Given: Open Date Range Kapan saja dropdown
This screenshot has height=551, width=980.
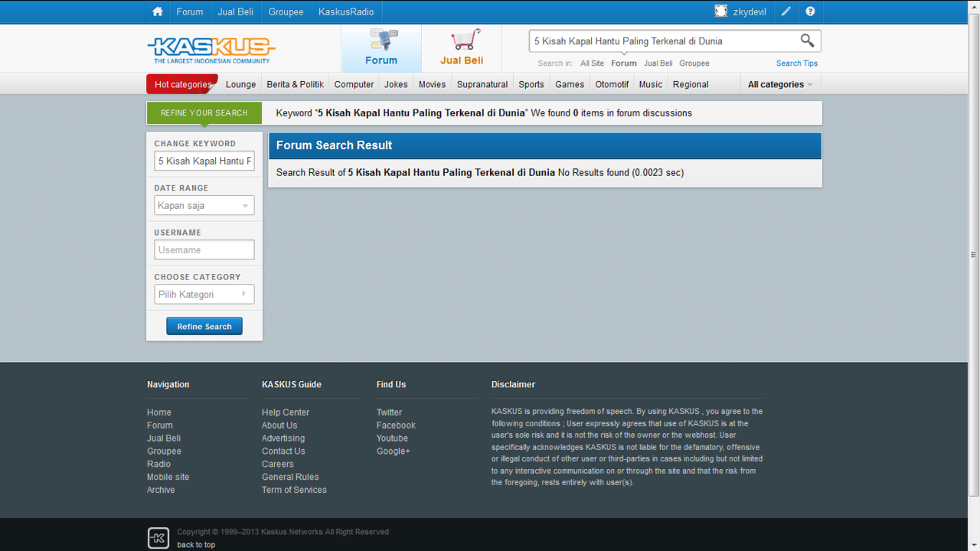Looking at the screenshot, I should point(204,205).
